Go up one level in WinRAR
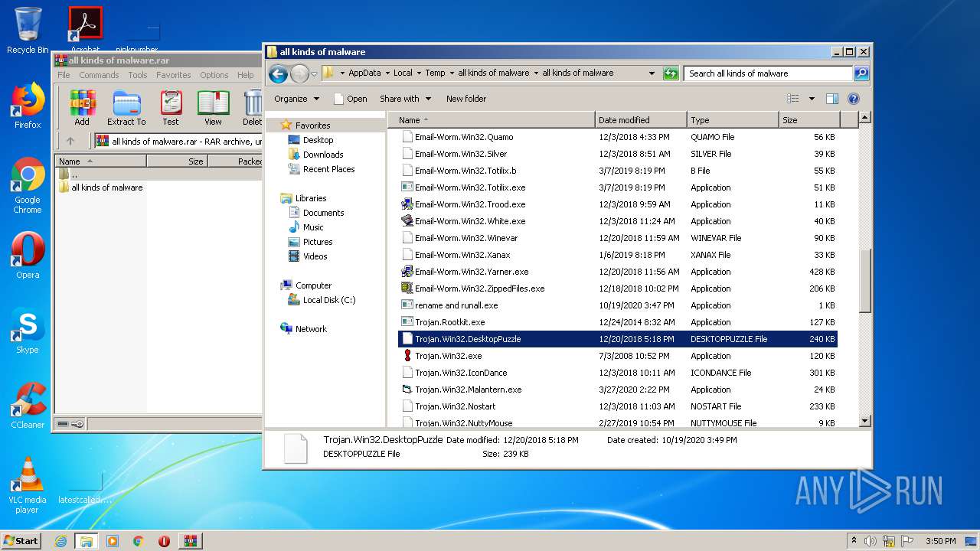The height and width of the screenshot is (551, 980). point(70,141)
